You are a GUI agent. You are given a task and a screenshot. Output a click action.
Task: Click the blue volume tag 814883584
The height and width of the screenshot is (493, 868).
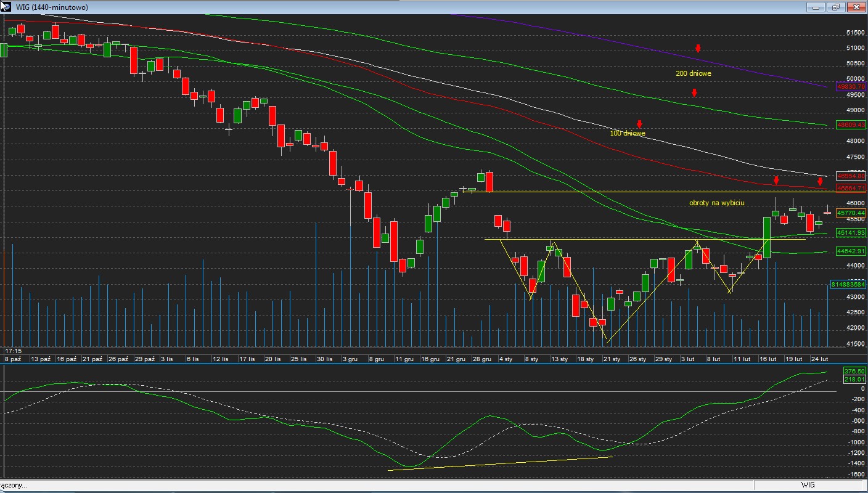tap(848, 284)
